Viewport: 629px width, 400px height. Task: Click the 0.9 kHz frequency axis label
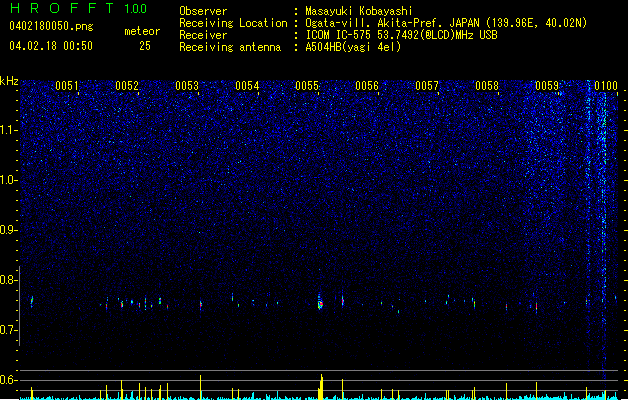click(8, 230)
